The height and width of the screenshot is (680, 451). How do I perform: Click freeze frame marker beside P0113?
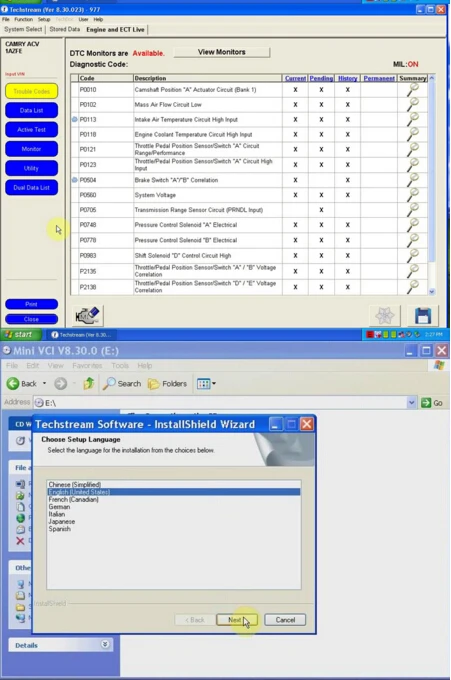(x=75, y=119)
